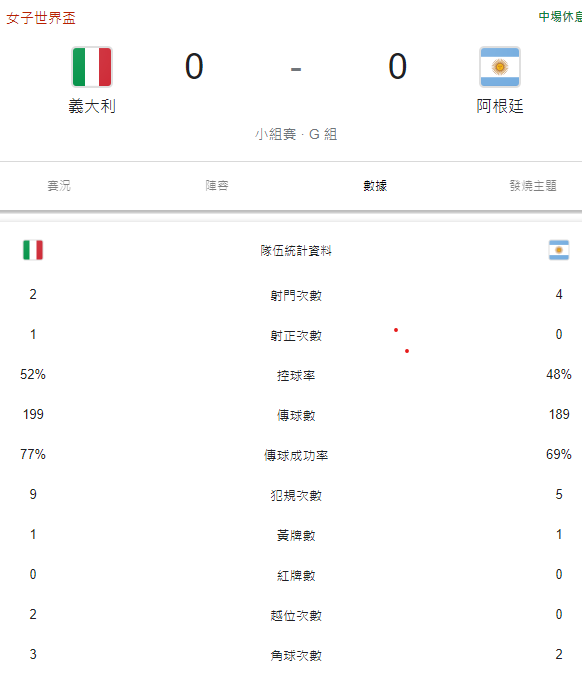The image size is (582, 694).
Task: Click the 義大利 team name
Action: (92, 106)
